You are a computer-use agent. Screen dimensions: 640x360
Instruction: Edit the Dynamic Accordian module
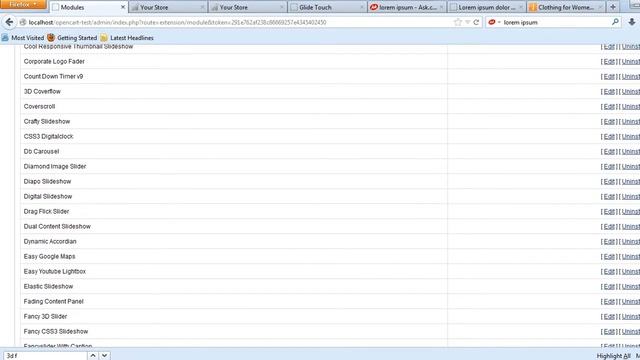(x=609, y=242)
